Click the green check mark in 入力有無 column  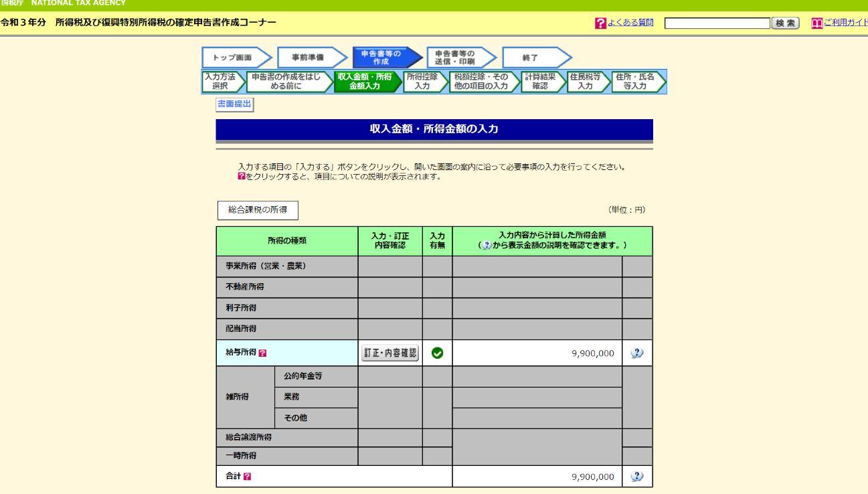[x=437, y=353]
